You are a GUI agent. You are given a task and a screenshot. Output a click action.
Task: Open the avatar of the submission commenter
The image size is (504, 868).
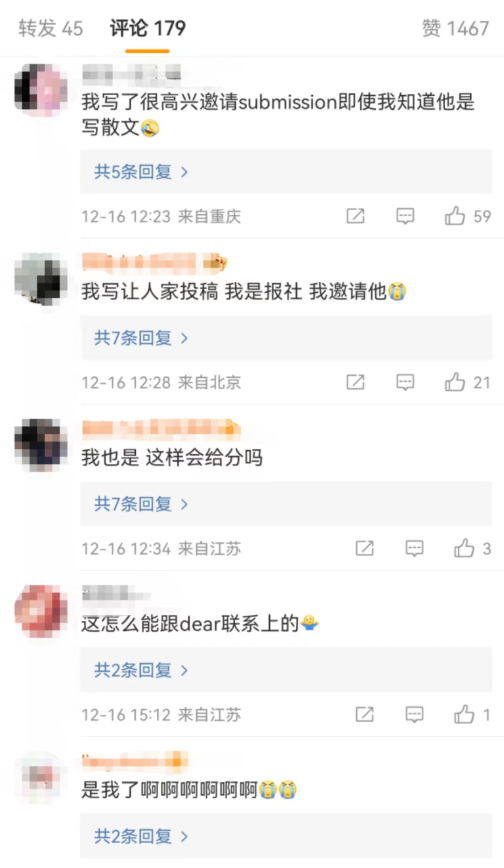(41, 90)
